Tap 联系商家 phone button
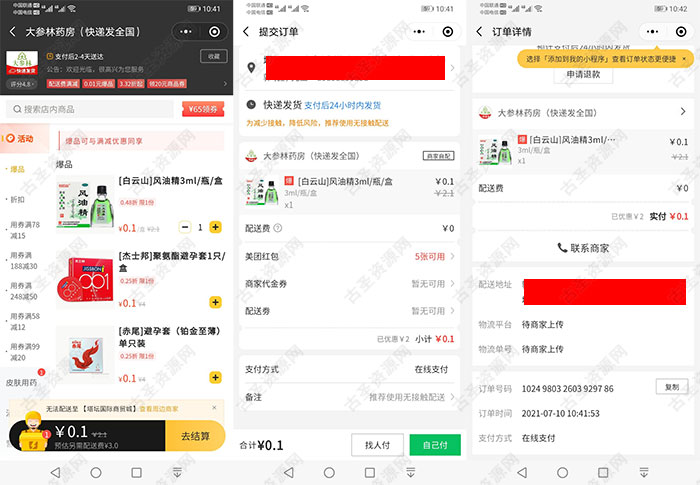The height and width of the screenshot is (485, 700). tap(583, 248)
